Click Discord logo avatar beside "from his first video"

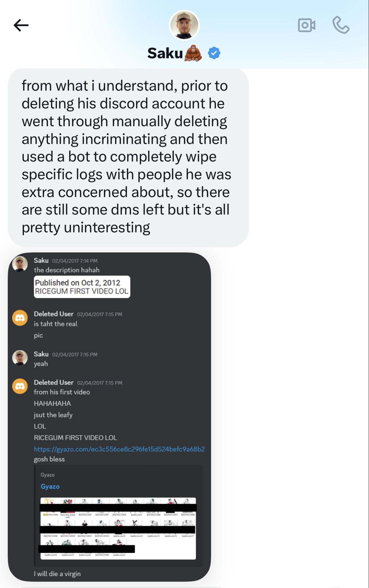pos(20,386)
